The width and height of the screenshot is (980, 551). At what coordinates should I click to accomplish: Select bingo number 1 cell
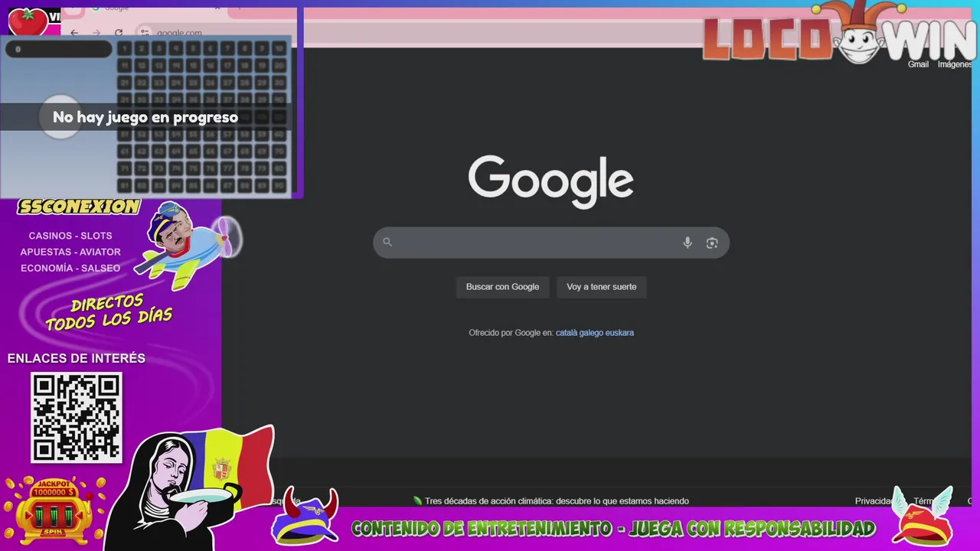tap(125, 48)
